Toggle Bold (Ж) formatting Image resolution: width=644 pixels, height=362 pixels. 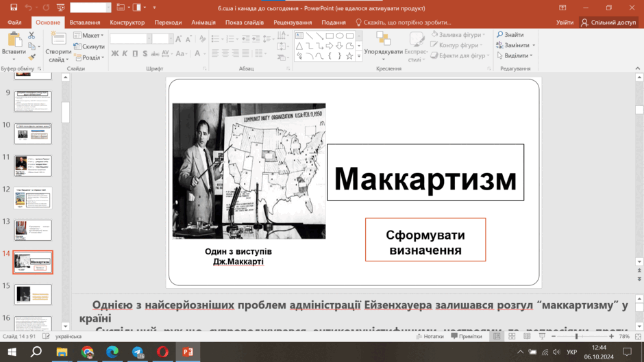(115, 53)
